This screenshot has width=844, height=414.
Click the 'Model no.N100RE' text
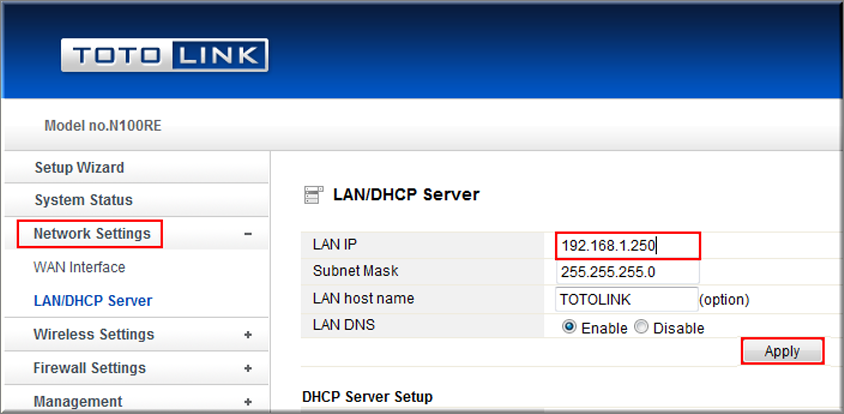click(x=103, y=127)
